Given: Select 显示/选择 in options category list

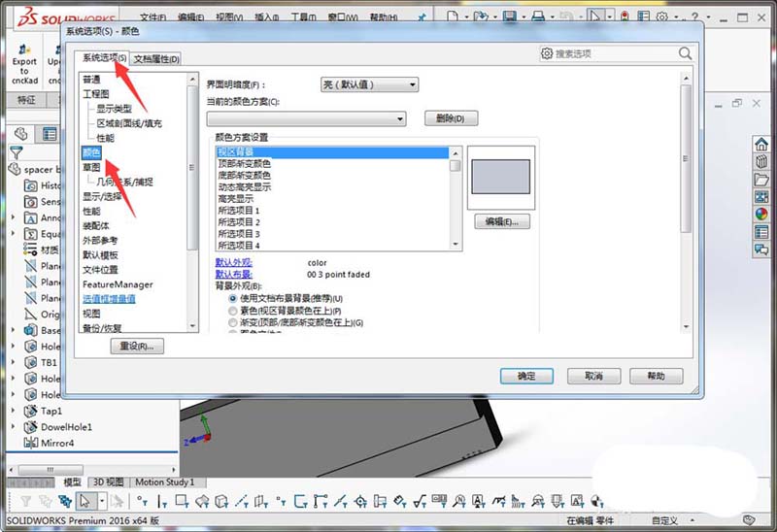Looking at the screenshot, I should [x=102, y=197].
